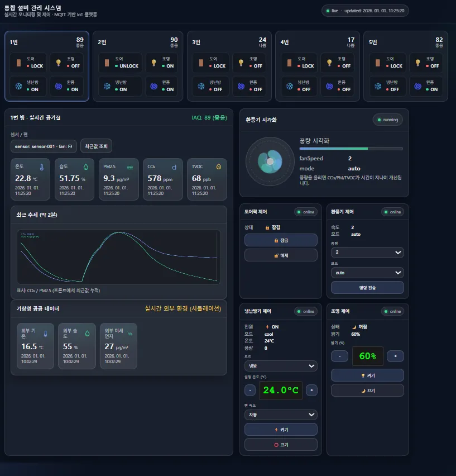Click the snowflake HVAC icon in room 3번
456x476 pixels.
tap(201, 86)
